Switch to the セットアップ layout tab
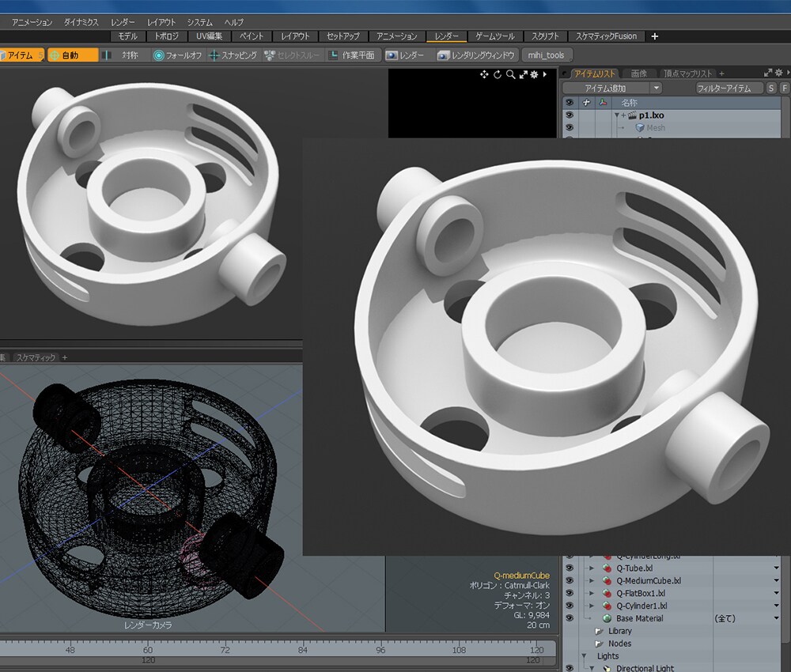This screenshot has width=791, height=672. (343, 36)
